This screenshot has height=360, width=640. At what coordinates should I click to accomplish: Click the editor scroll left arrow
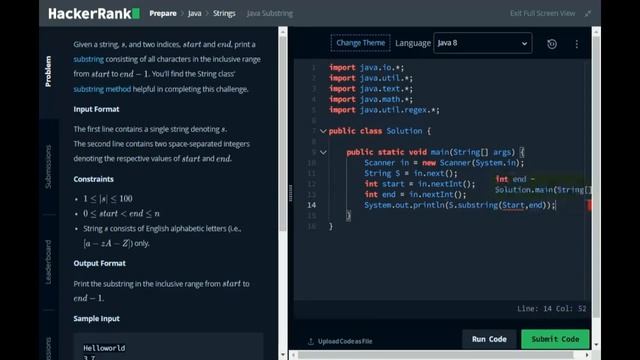coord(293,355)
